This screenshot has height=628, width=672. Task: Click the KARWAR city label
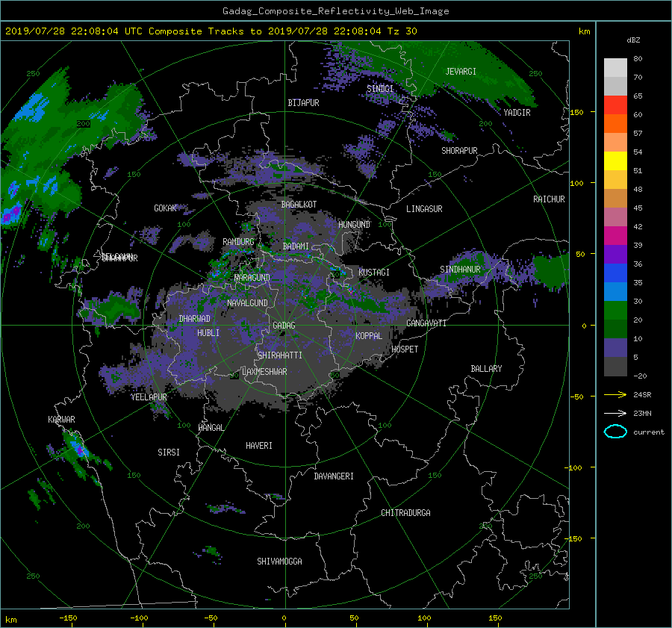point(61,420)
